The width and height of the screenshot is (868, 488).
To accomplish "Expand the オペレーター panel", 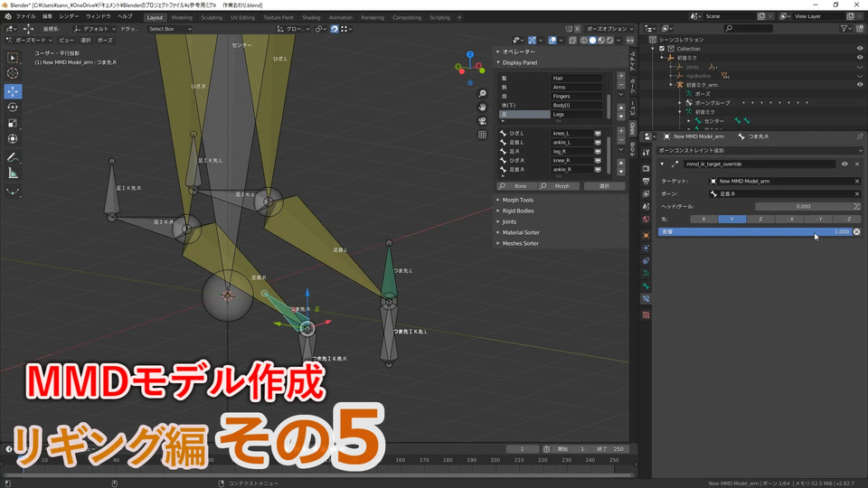I will pos(518,52).
